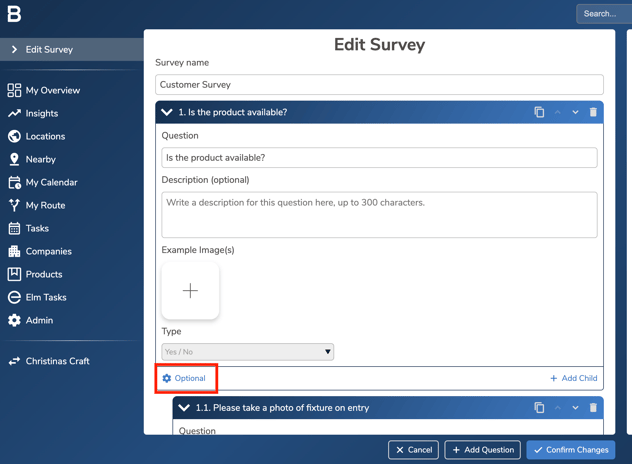Viewport: 632px width, 464px height.
Task: Click Confirm Changes button
Action: [571, 450]
